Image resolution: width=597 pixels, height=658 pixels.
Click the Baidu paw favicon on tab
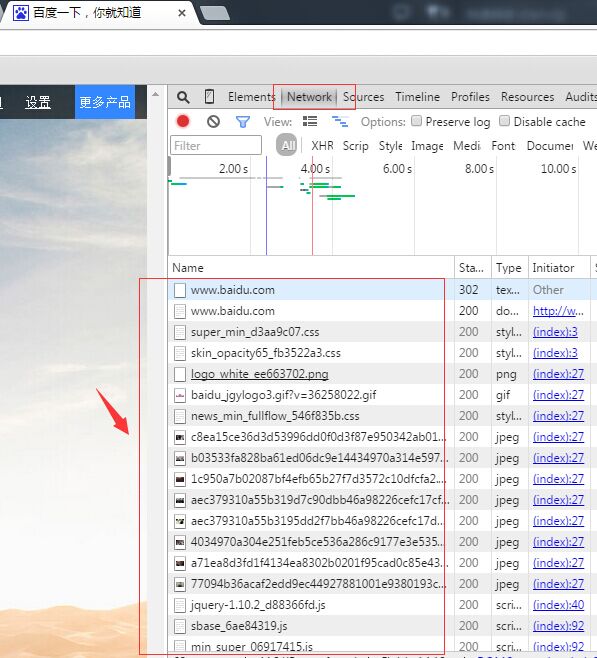point(21,13)
